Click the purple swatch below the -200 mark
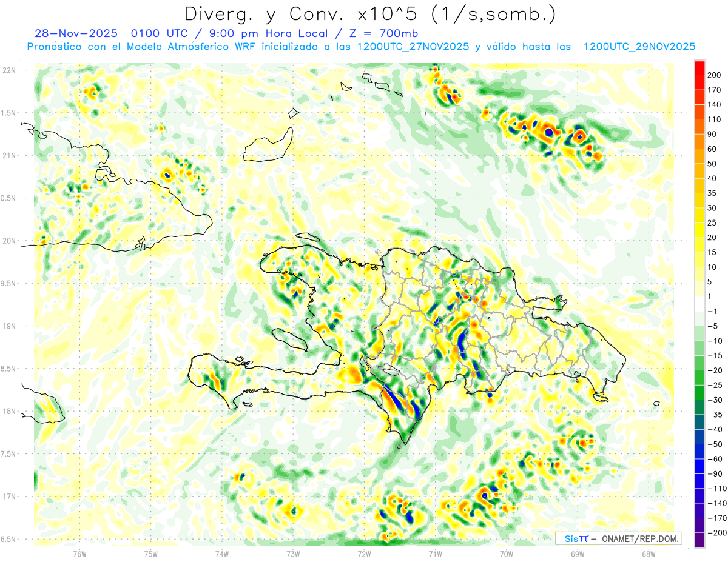728x562 pixels. pyautogui.click(x=699, y=540)
